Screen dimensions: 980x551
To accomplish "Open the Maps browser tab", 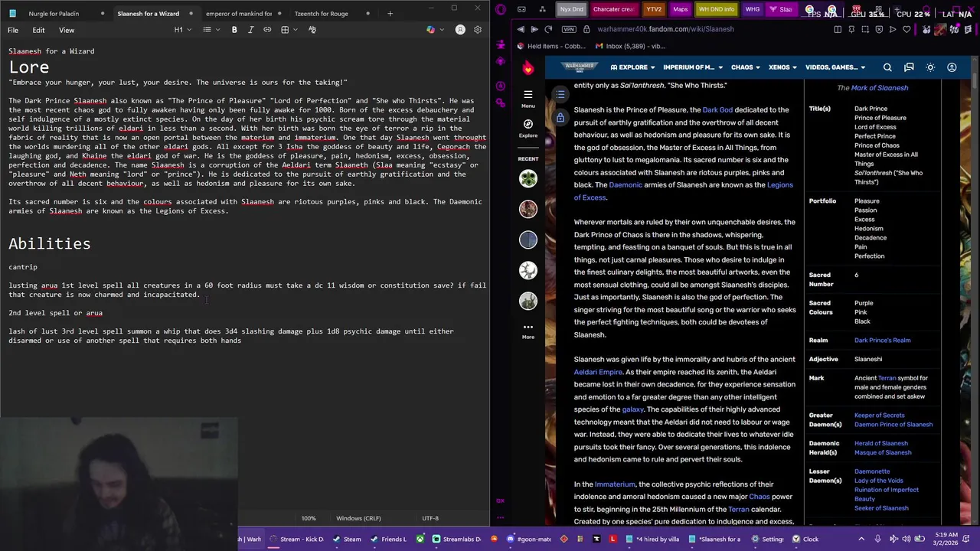I will [x=680, y=9].
